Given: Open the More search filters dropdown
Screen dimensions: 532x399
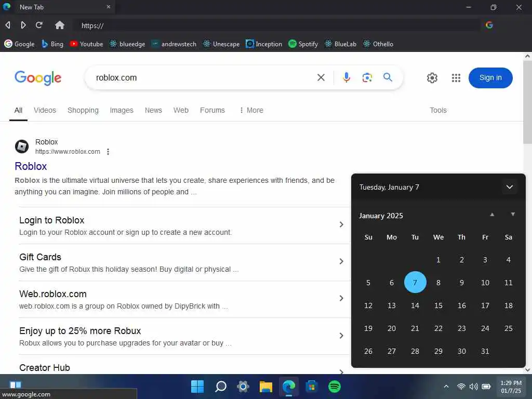Looking at the screenshot, I should click(251, 110).
